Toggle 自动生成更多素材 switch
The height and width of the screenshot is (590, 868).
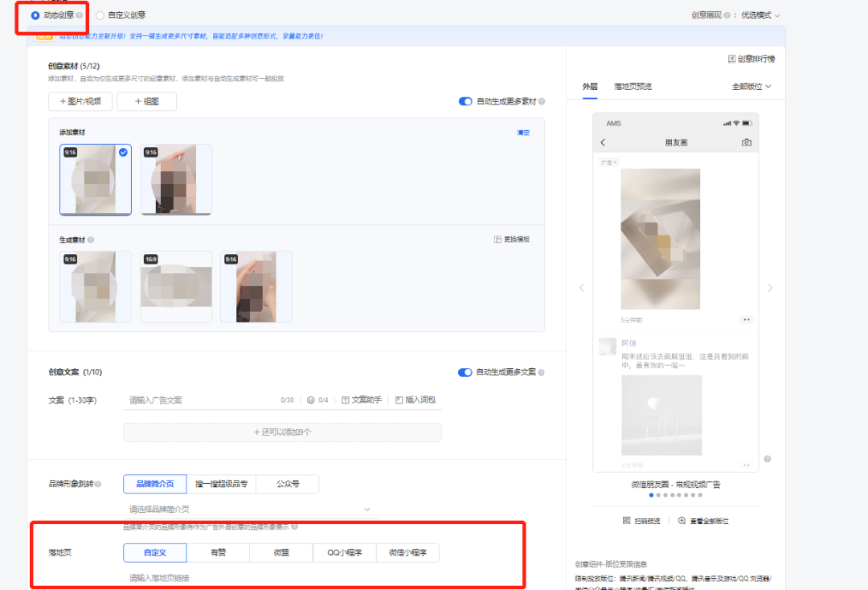point(465,101)
